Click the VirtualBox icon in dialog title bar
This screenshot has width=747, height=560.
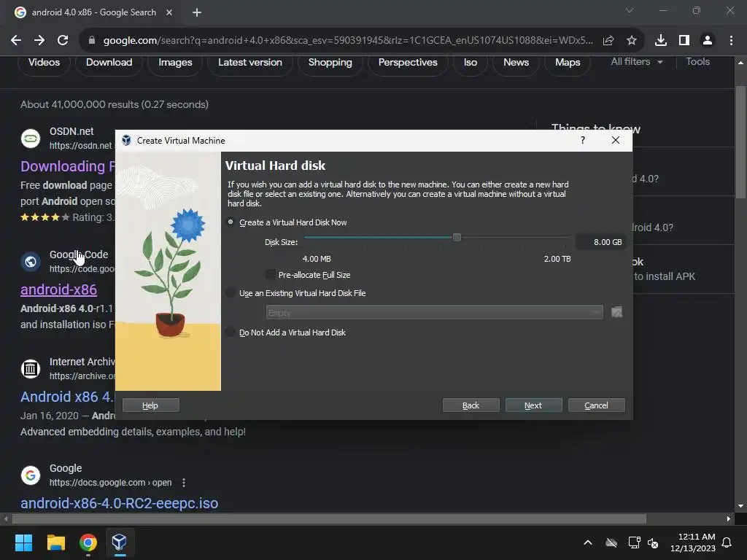[126, 140]
